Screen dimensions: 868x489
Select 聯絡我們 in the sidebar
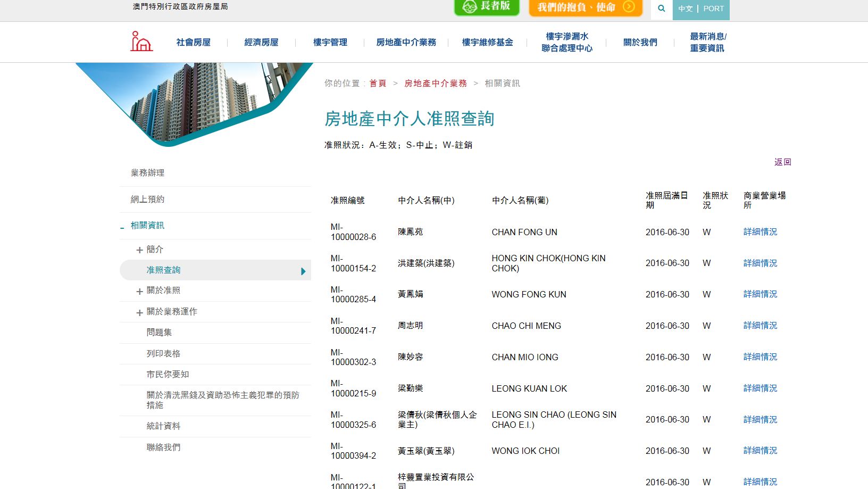coord(163,447)
